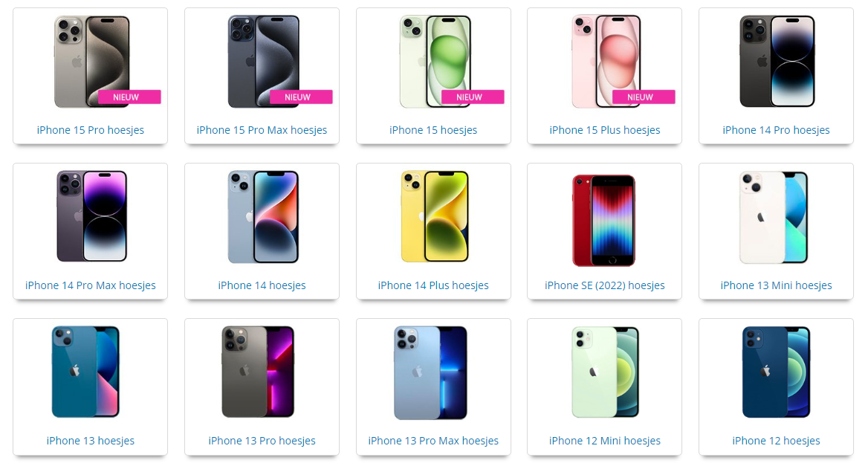Screen dimensions: 868x466
Task: Click the NIEUW badge on iPhone 15 Pro Max
Action: (301, 97)
